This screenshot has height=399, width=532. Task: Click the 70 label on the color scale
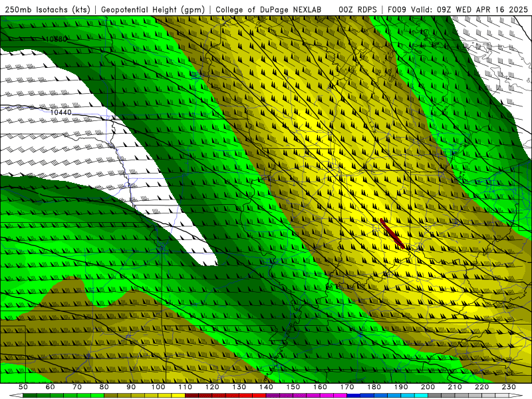[x=77, y=387]
